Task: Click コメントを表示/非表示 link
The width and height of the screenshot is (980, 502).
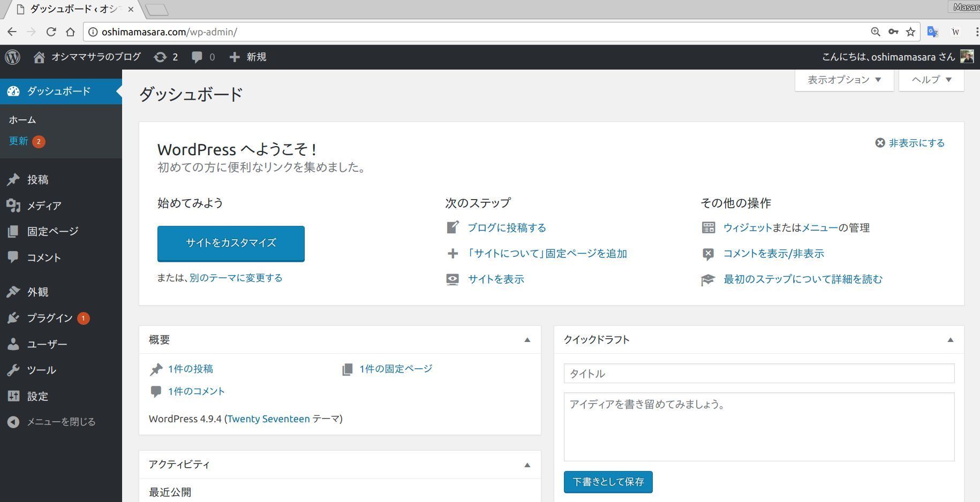Action: pyautogui.click(x=774, y=254)
